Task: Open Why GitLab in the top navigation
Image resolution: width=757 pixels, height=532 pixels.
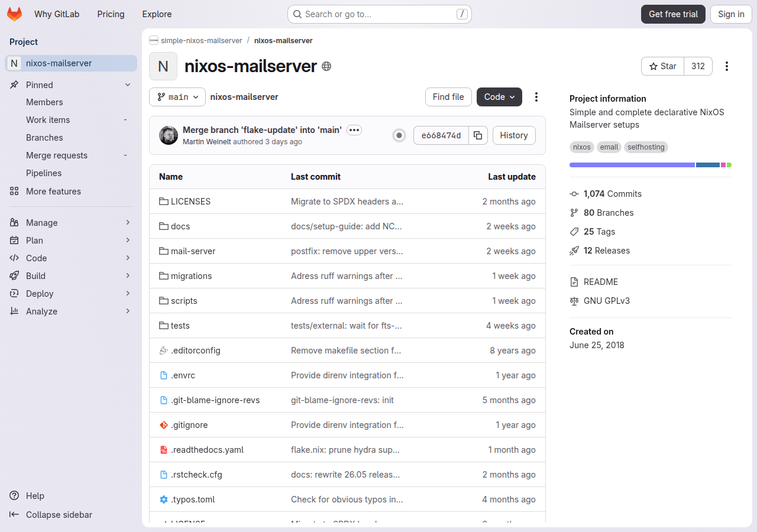Action: (x=57, y=14)
